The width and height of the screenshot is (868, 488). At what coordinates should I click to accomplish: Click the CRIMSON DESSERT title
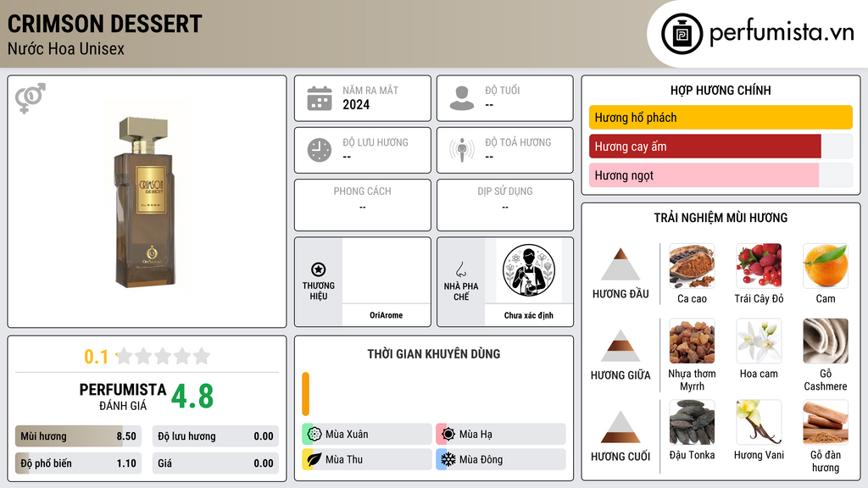pyautogui.click(x=104, y=24)
